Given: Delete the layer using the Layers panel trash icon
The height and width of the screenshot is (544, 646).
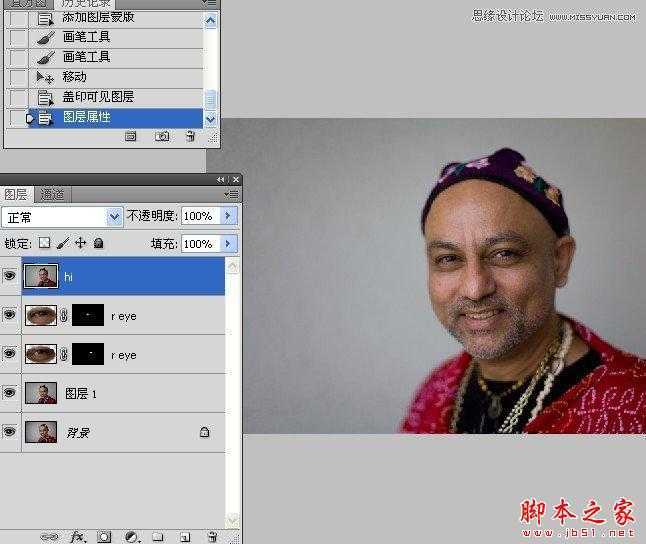Looking at the screenshot, I should click(213, 537).
